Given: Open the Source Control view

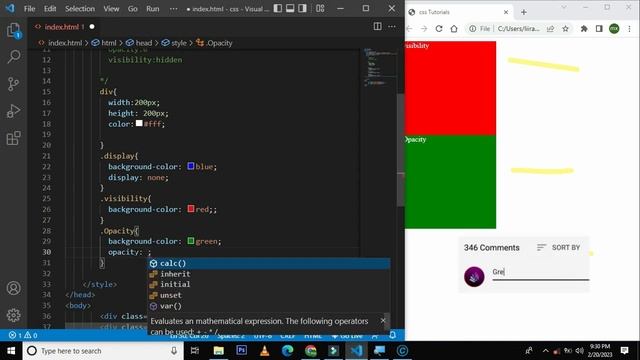Looking at the screenshot, I should (x=13, y=84).
